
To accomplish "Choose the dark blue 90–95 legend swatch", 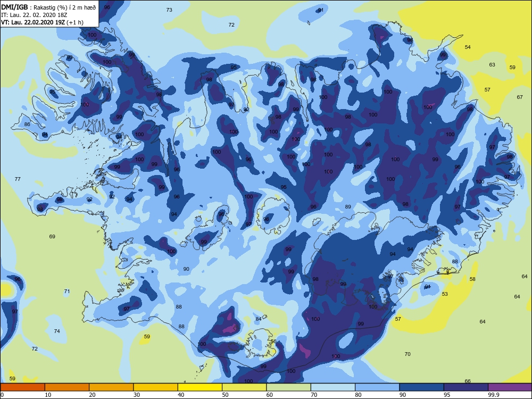I will tap(421, 387).
